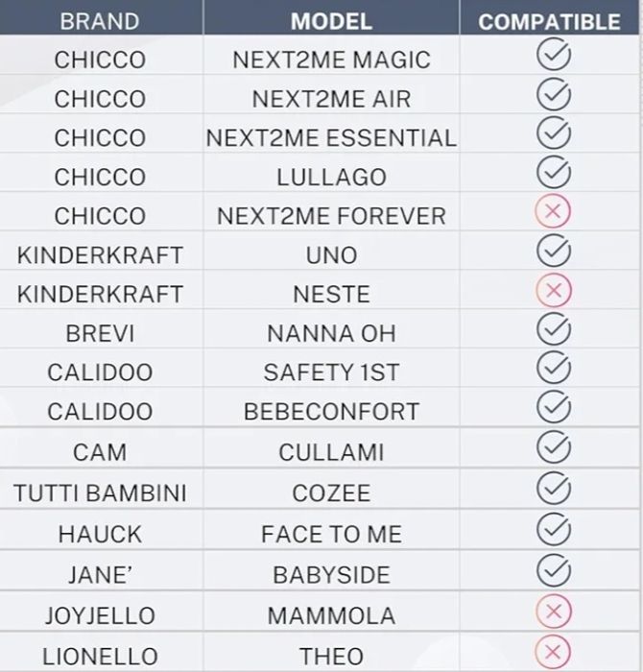This screenshot has height=672, width=643.
Task: Select the TUTTI BAMBINI brand cell
Action: click(100, 493)
